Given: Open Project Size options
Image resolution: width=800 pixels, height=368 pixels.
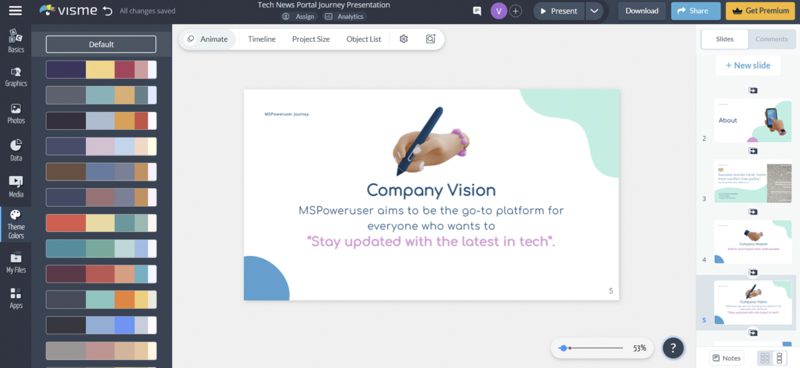Looking at the screenshot, I should [311, 39].
